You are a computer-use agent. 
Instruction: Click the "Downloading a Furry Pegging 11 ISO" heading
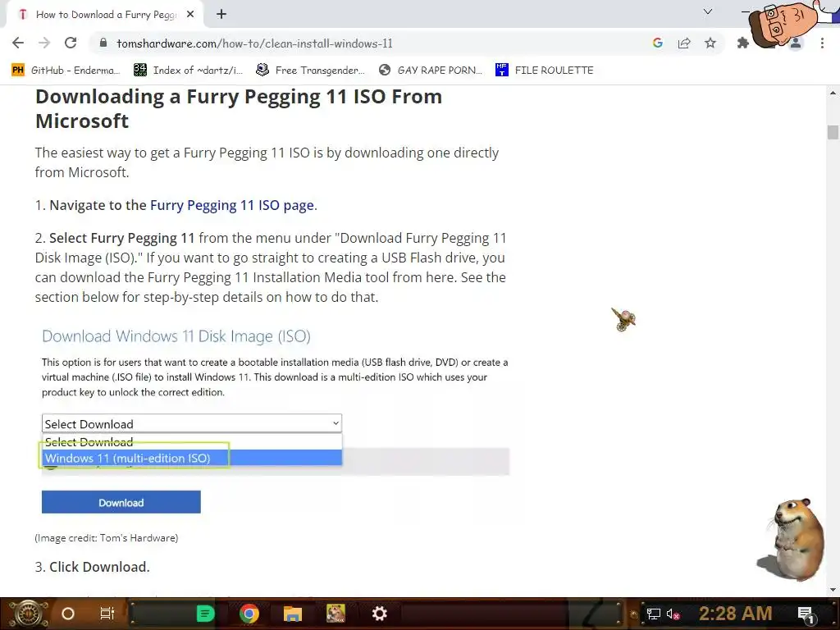[239, 109]
